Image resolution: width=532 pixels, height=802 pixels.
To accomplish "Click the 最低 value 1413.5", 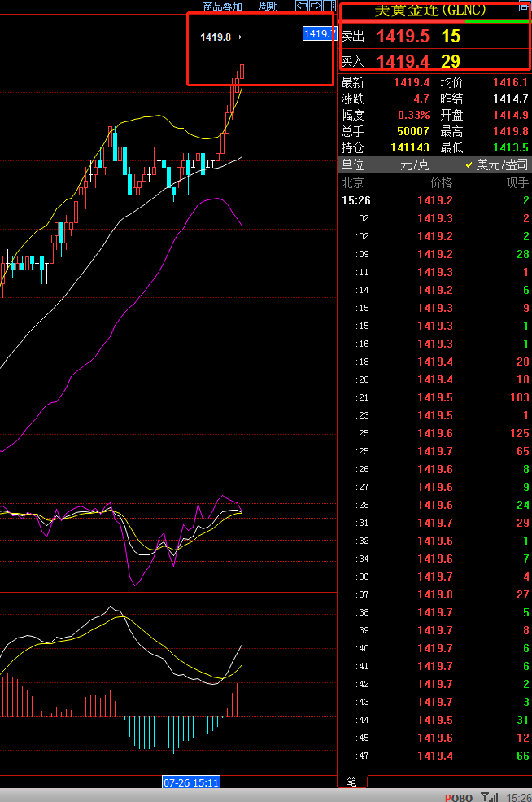I will 511,148.
